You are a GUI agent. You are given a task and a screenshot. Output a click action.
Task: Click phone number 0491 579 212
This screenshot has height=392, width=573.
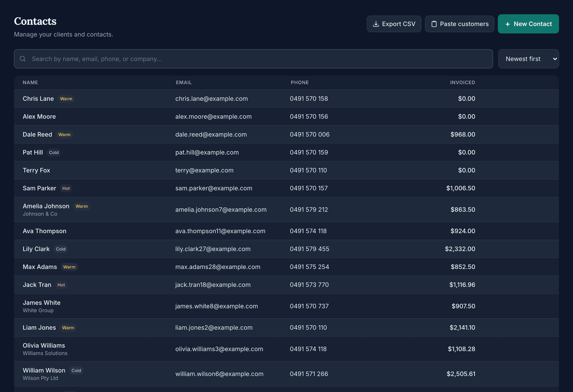309,210
